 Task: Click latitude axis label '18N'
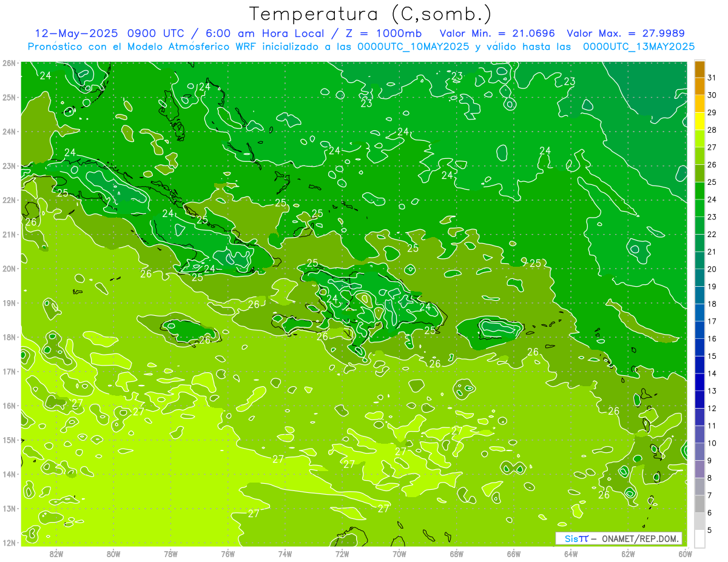[x=9, y=337]
